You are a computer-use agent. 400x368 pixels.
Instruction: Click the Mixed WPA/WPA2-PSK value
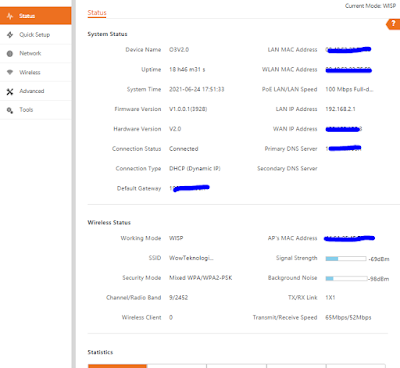tap(201, 278)
